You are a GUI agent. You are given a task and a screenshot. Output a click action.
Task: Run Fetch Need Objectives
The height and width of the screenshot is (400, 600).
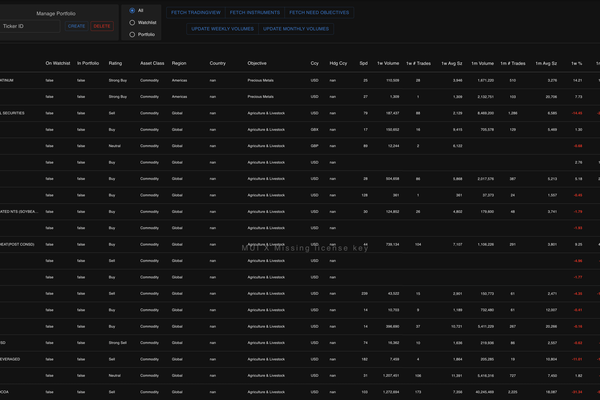[x=319, y=12]
